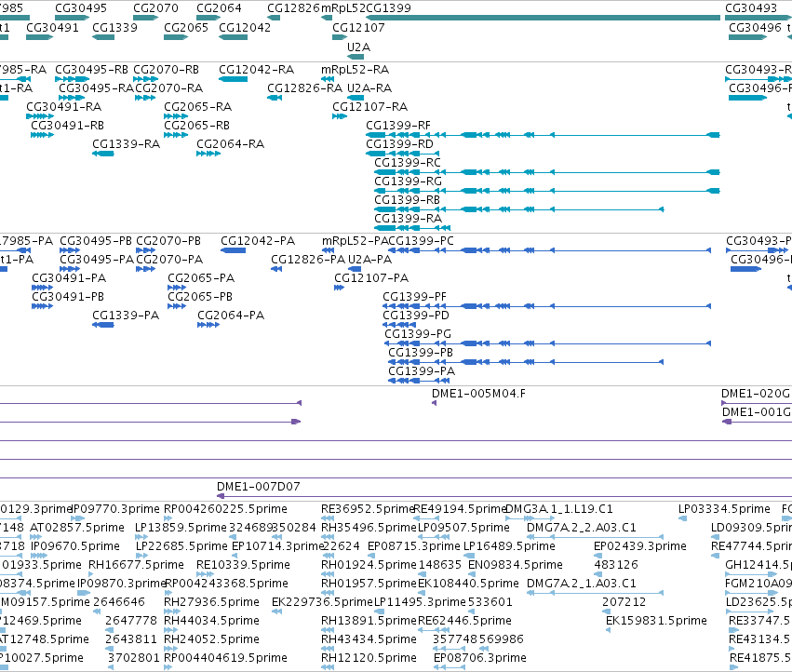Click EST label EN09834.5prime
This screenshot has height=672, width=792.
click(x=516, y=564)
